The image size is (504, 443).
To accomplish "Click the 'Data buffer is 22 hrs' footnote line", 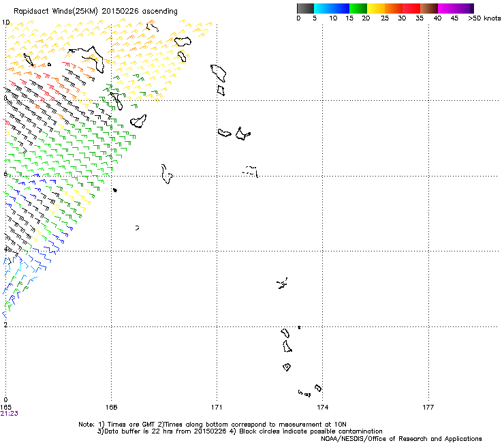I will point(240,431).
